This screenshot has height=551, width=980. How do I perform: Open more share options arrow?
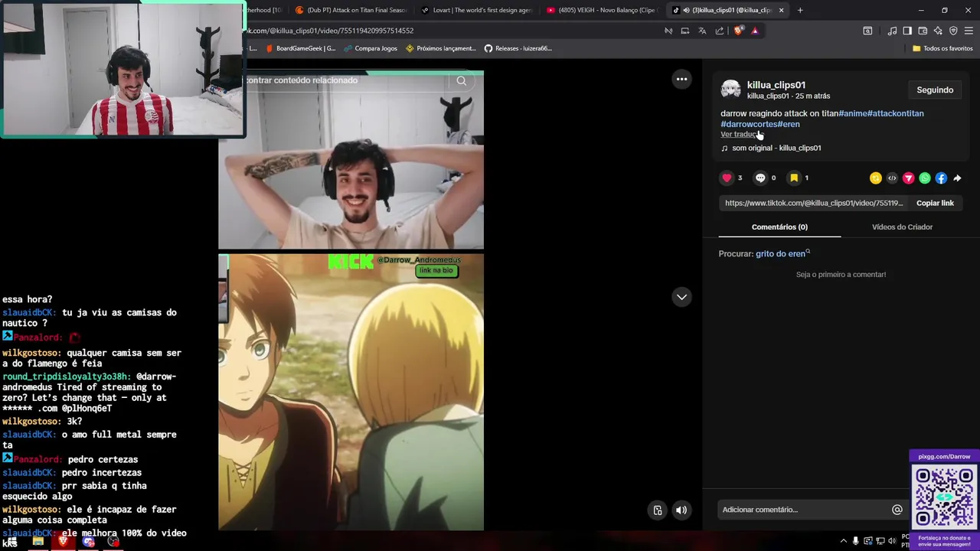click(957, 178)
